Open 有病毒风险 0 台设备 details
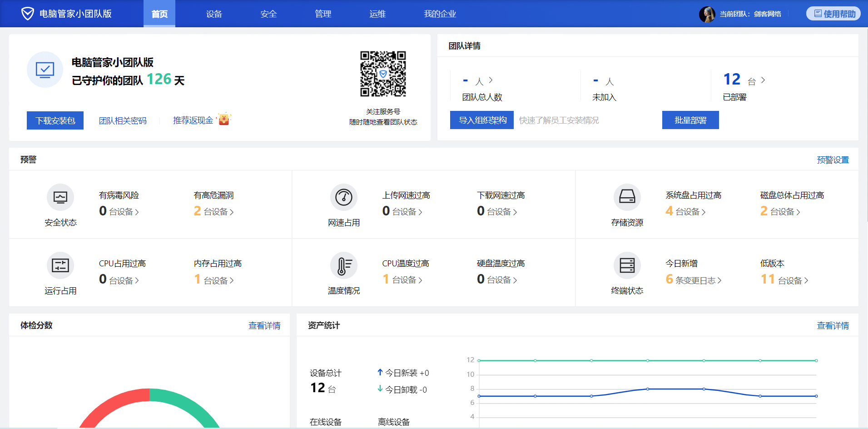This screenshot has height=429, width=868. click(119, 211)
